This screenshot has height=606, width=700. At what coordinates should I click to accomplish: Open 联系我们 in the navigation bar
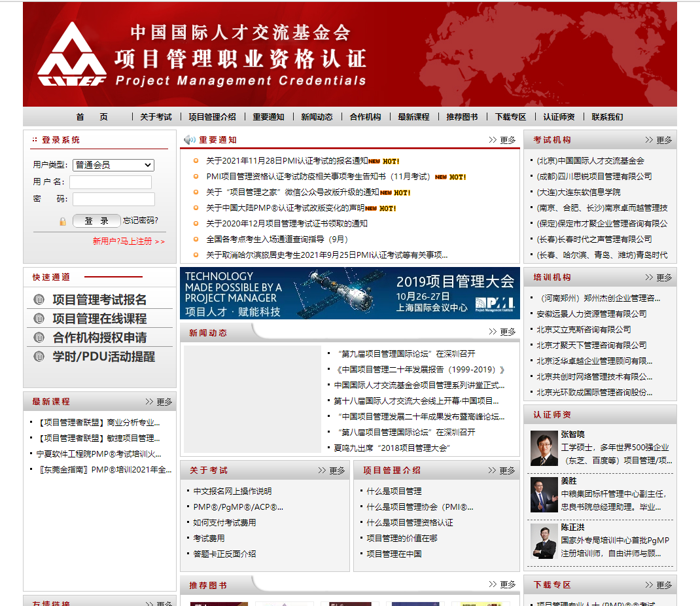point(608,117)
